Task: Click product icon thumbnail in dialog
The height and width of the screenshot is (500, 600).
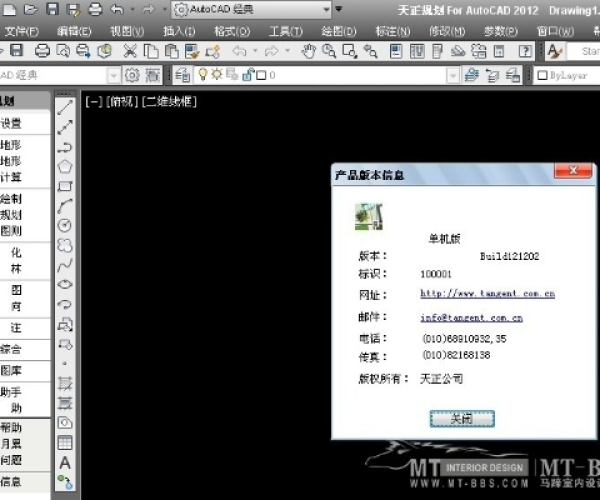Action: 369,217
